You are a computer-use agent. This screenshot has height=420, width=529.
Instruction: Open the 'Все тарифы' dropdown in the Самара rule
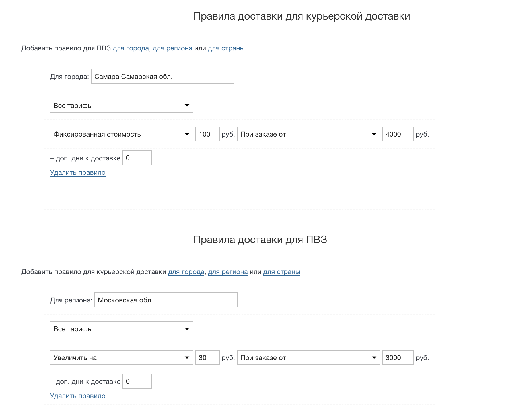point(121,106)
